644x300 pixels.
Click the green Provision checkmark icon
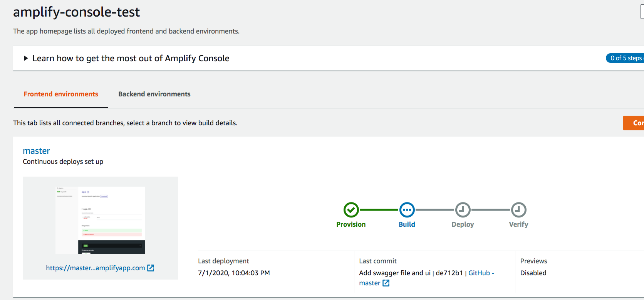coord(351,210)
